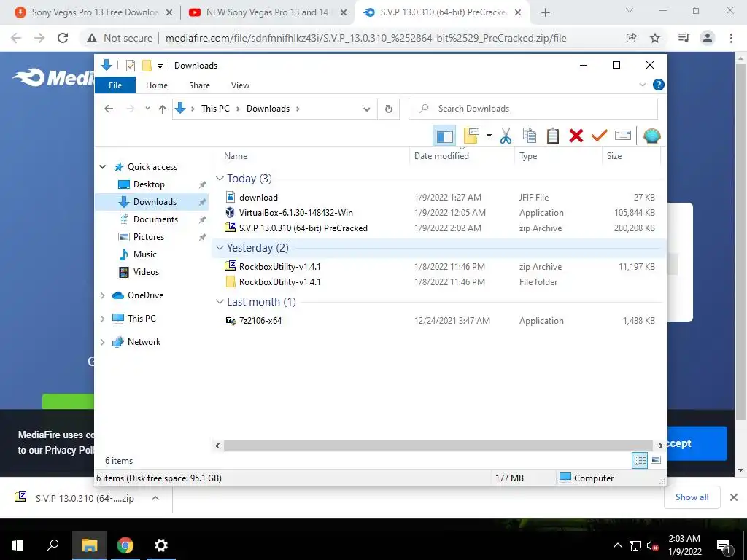Click the orange checkmark Properties icon
747x560 pixels.
pos(600,136)
